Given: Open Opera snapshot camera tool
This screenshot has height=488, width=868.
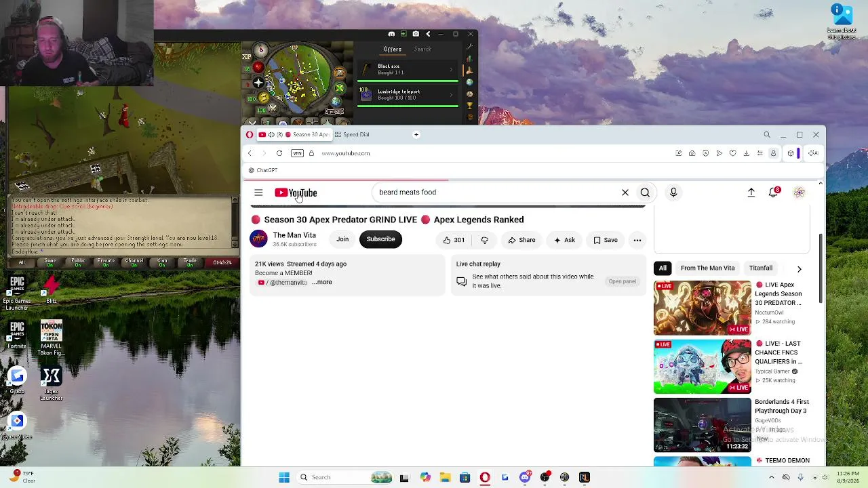Looking at the screenshot, I should point(692,153).
